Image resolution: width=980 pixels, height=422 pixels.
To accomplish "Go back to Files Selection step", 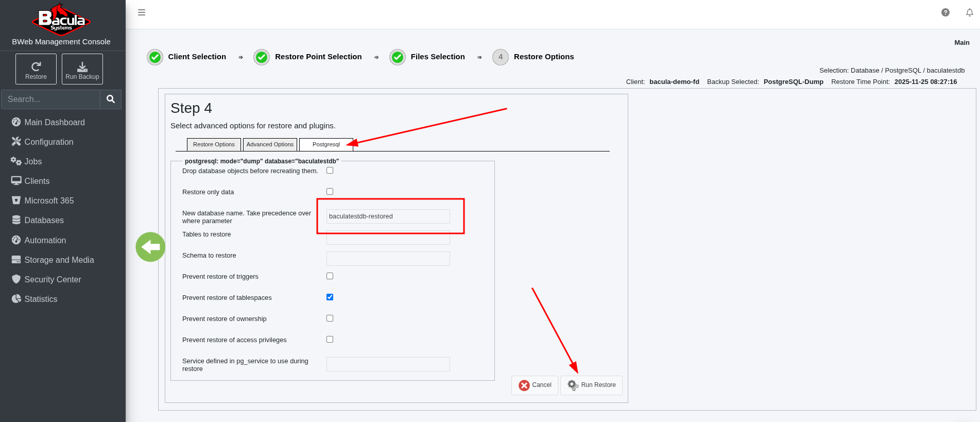I will pyautogui.click(x=437, y=57).
